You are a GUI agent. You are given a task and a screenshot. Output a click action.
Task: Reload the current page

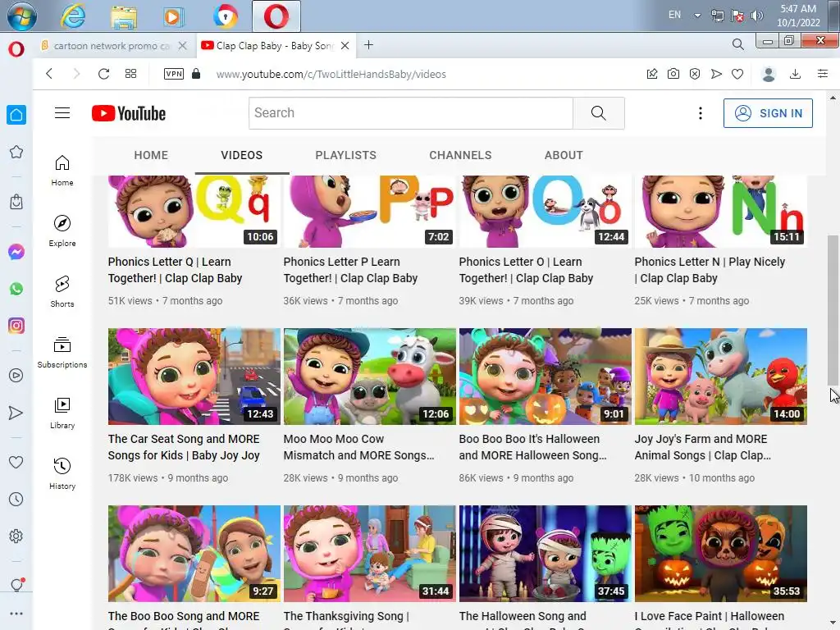(x=103, y=74)
